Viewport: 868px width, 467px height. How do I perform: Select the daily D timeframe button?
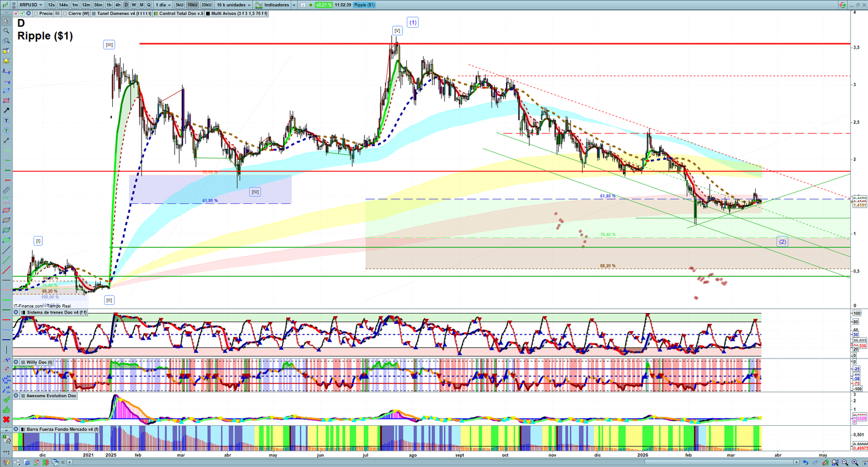pos(126,5)
